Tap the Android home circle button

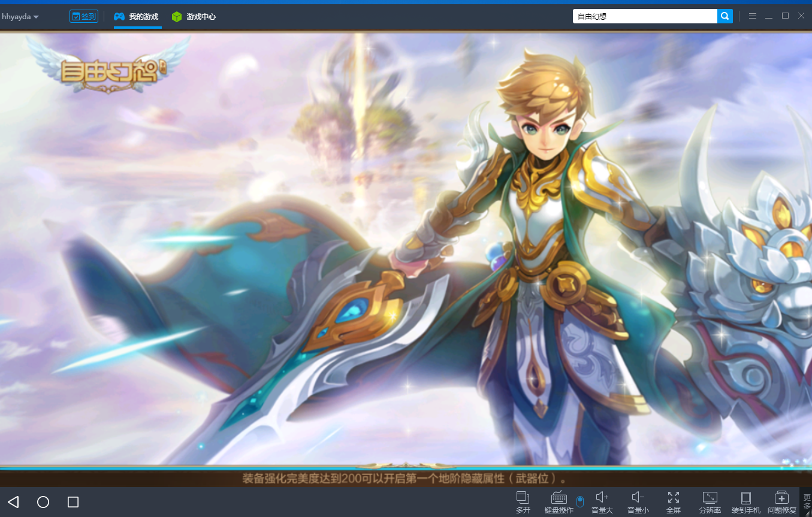(x=43, y=502)
